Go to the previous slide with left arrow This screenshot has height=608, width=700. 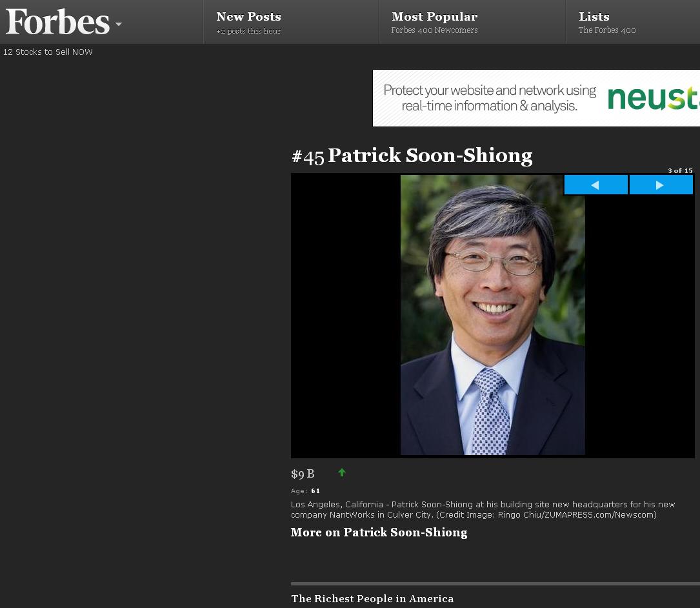coord(595,185)
